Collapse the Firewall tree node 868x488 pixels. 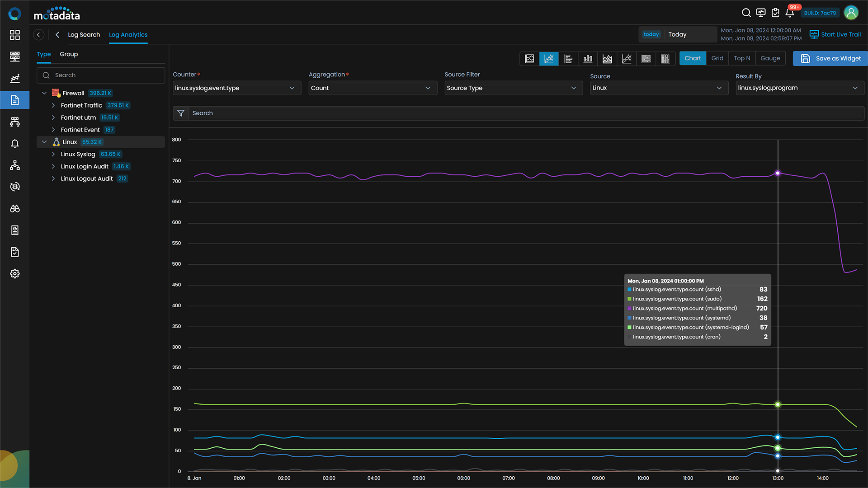tap(44, 93)
